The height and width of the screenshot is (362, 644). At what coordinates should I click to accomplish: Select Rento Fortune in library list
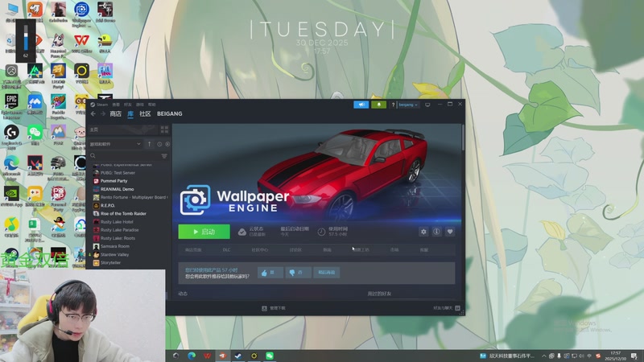tap(130, 197)
